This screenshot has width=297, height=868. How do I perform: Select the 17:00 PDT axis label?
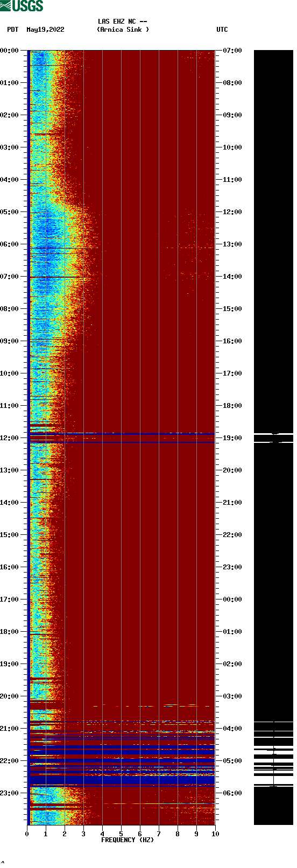coord(10,599)
